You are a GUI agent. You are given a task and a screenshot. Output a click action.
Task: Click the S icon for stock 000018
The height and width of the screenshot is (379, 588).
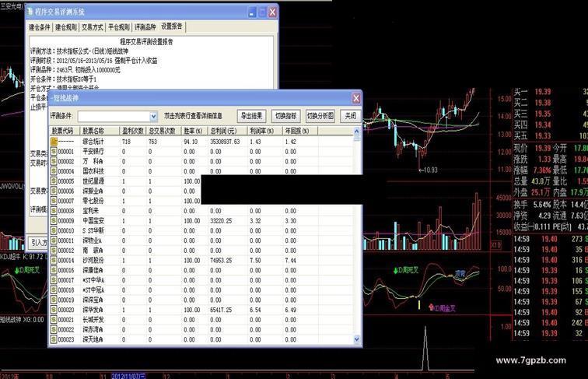(x=54, y=290)
